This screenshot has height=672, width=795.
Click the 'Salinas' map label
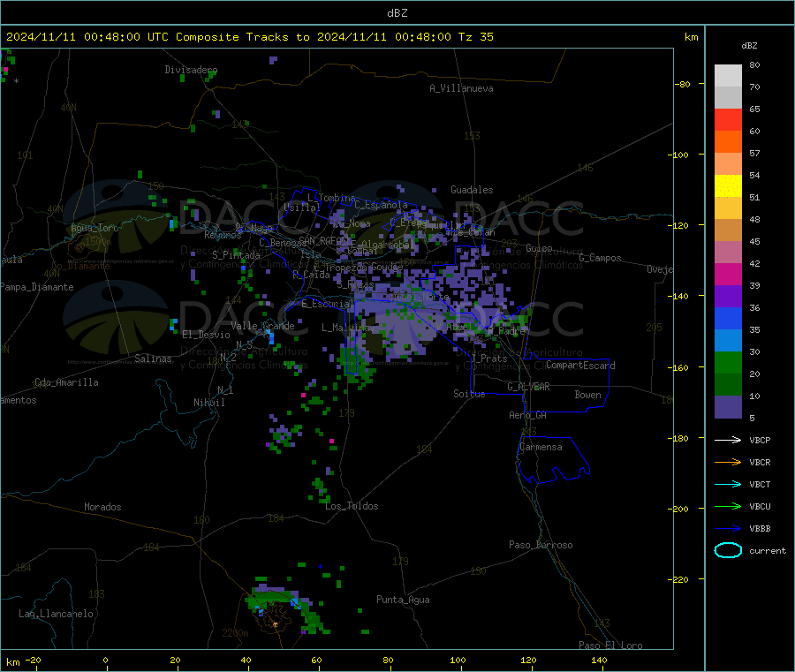(153, 359)
